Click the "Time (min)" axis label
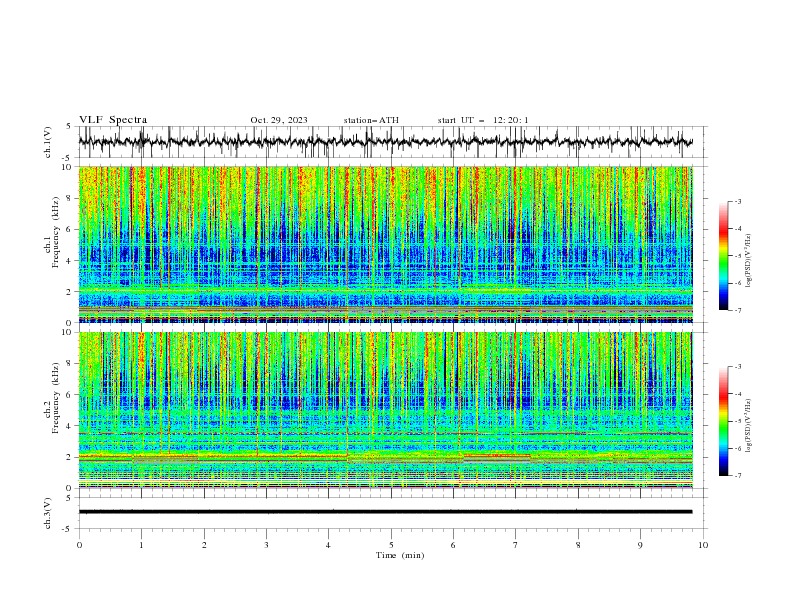Viewport: 792px width, 612px height. [400, 555]
